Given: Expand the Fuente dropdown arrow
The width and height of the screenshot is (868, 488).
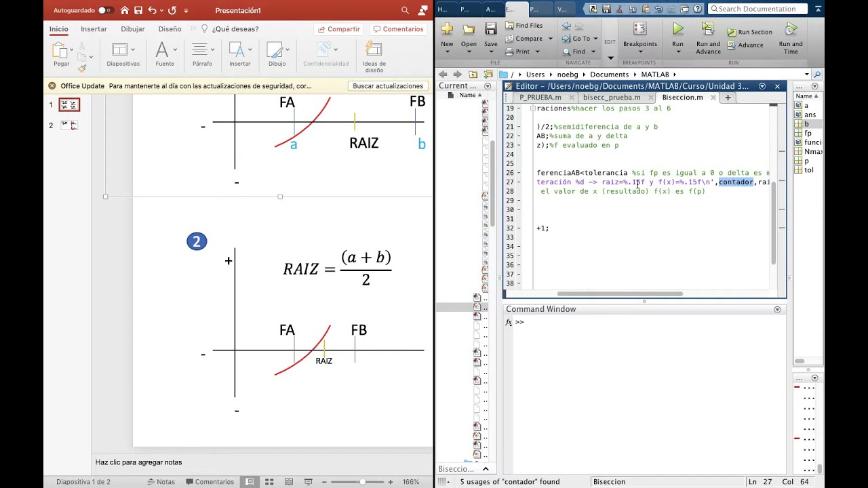Looking at the screenshot, I should click(x=175, y=49).
